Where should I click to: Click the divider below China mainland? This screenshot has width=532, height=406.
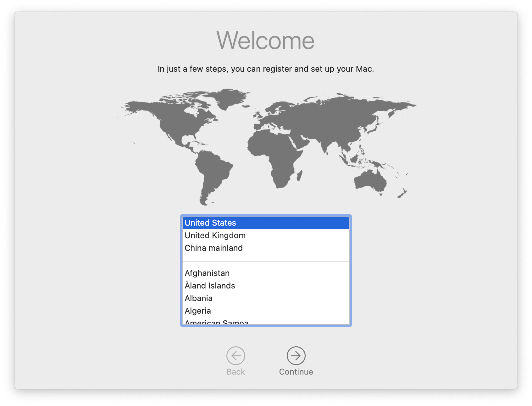click(266, 261)
